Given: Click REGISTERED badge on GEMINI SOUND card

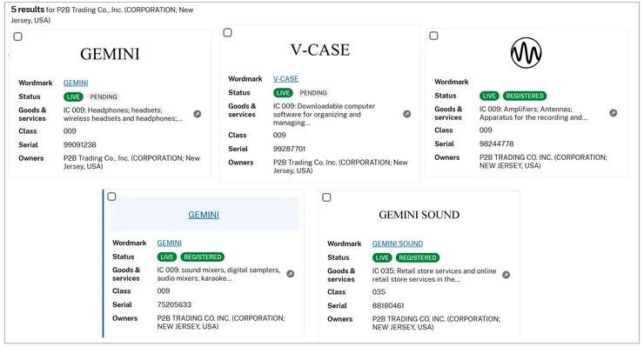Looking at the screenshot, I should (417, 258).
